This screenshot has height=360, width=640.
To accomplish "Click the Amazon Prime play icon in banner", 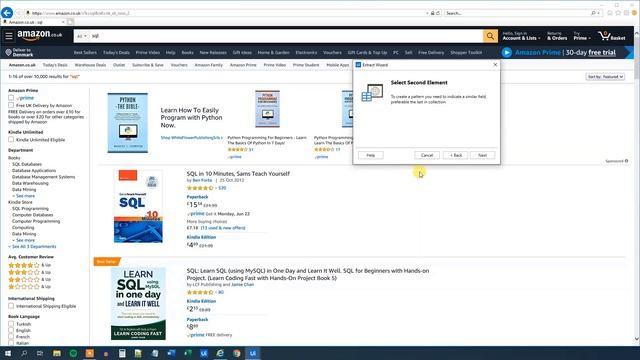I will [x=507, y=52].
